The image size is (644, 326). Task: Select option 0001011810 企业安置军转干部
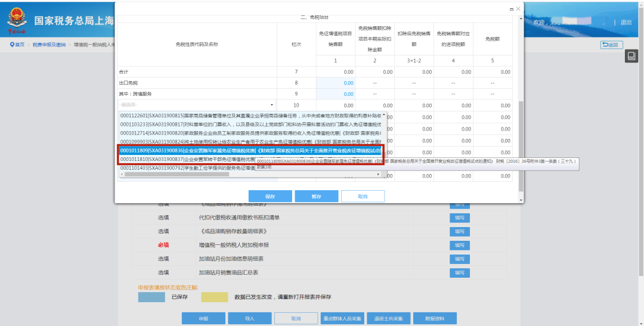click(250, 159)
